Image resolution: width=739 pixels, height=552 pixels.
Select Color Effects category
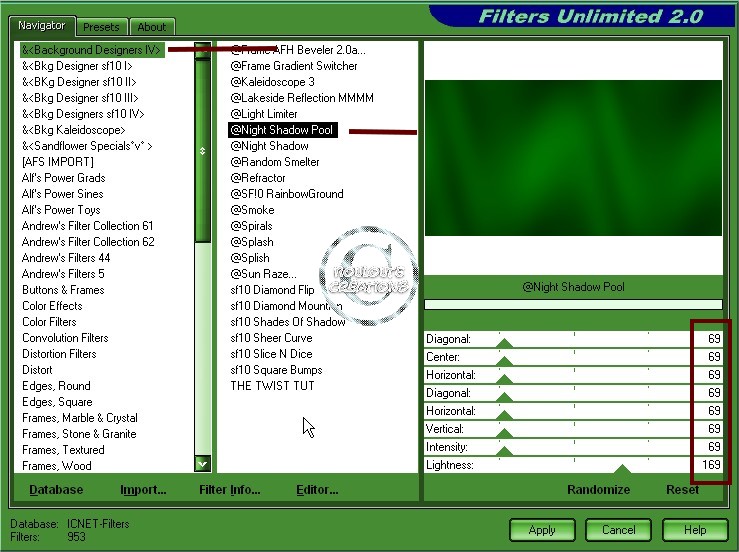[52, 306]
